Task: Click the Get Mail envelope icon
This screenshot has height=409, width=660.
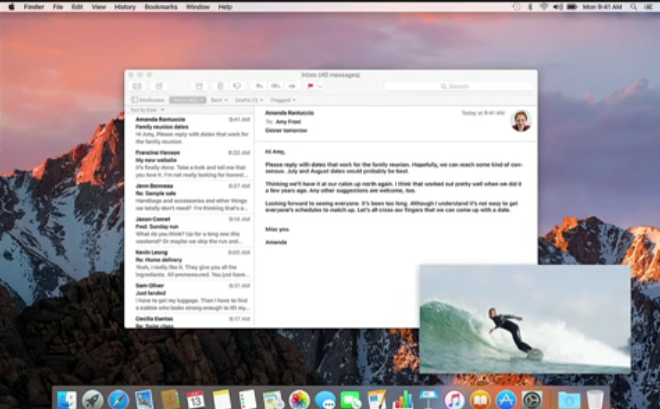Action: click(x=137, y=87)
